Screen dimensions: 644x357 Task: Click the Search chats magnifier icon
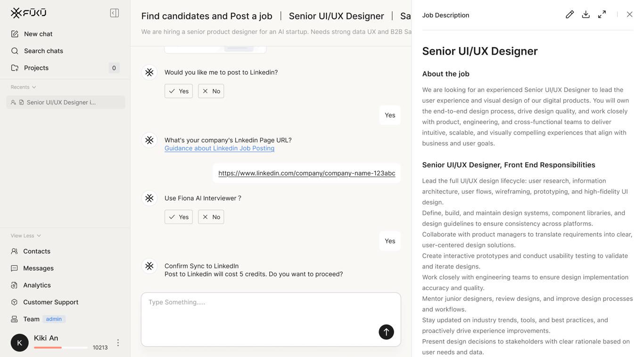click(x=15, y=51)
